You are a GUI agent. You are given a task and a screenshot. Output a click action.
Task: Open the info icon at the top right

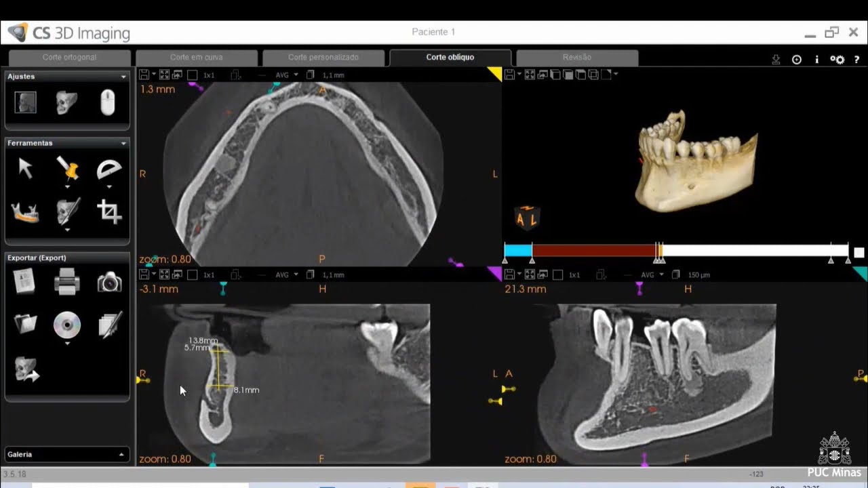pos(816,60)
